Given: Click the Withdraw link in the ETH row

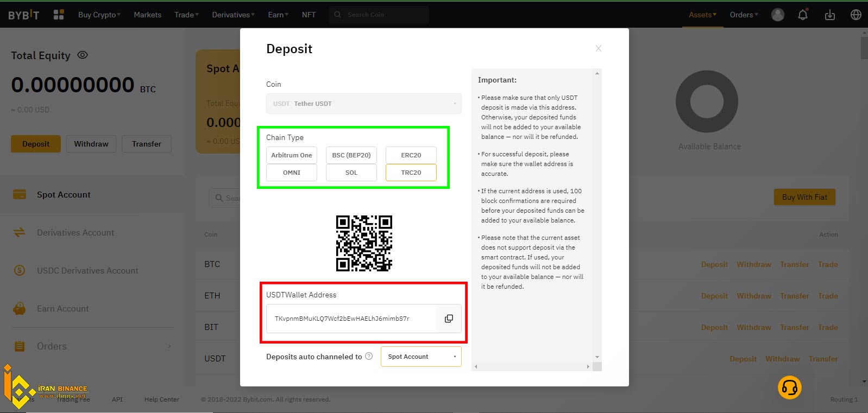Looking at the screenshot, I should point(754,296).
